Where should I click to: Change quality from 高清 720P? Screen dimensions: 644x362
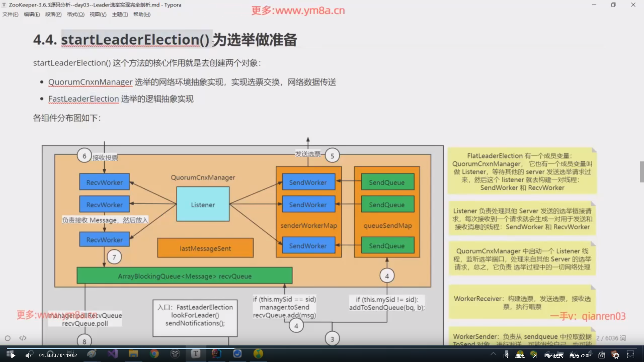[x=580, y=355]
